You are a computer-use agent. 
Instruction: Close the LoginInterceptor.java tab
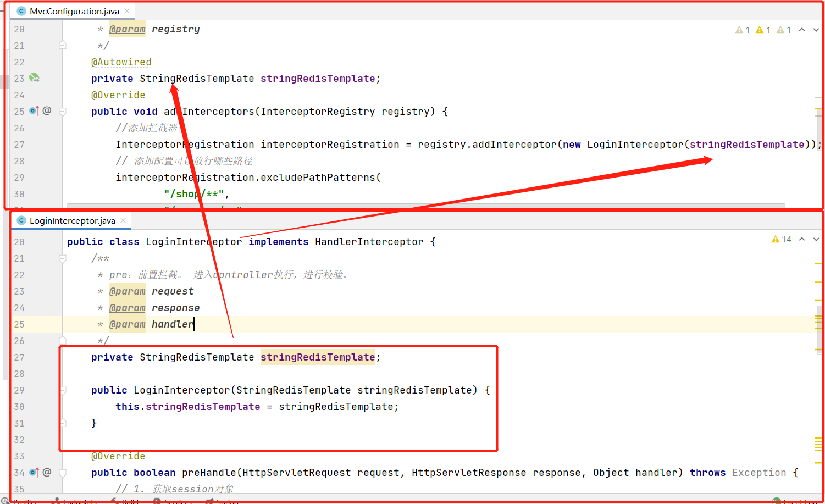pos(123,220)
